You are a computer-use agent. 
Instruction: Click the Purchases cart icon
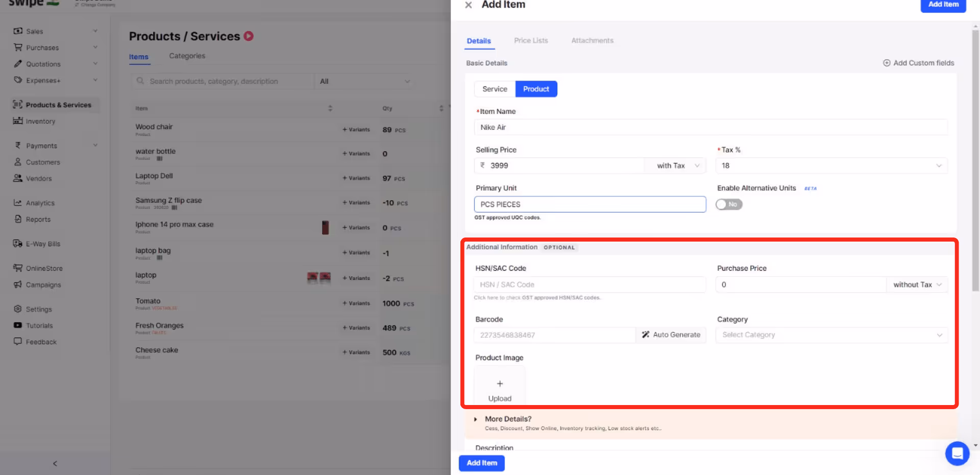[18, 47]
